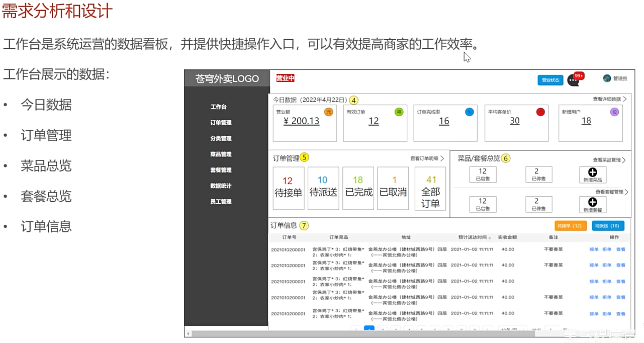Click the plus icon for 新增菜品
The width and height of the screenshot is (644, 343).
(593, 173)
